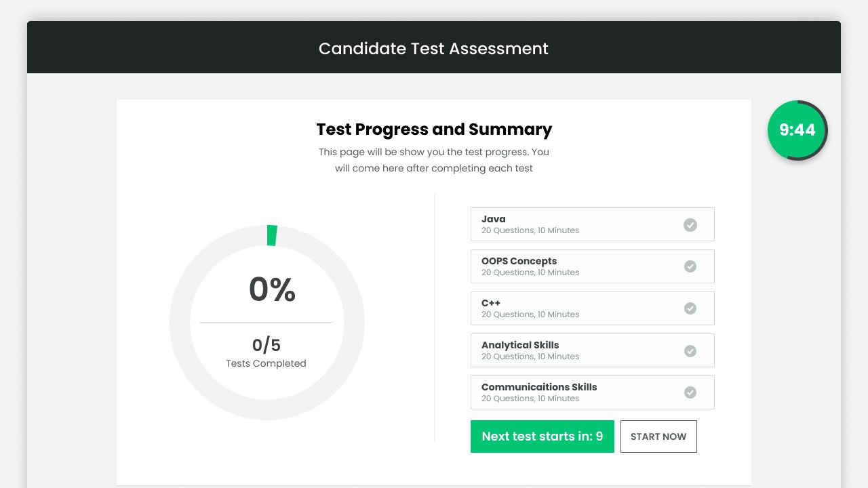Viewport: 868px width, 488px height.
Task: Click the Analytical Skills checkmark icon
Action: click(690, 351)
